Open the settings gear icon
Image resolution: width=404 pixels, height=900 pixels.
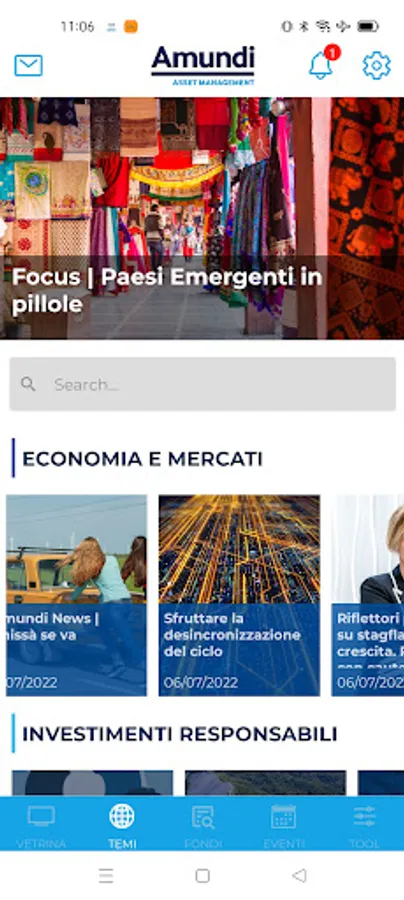coord(376,65)
